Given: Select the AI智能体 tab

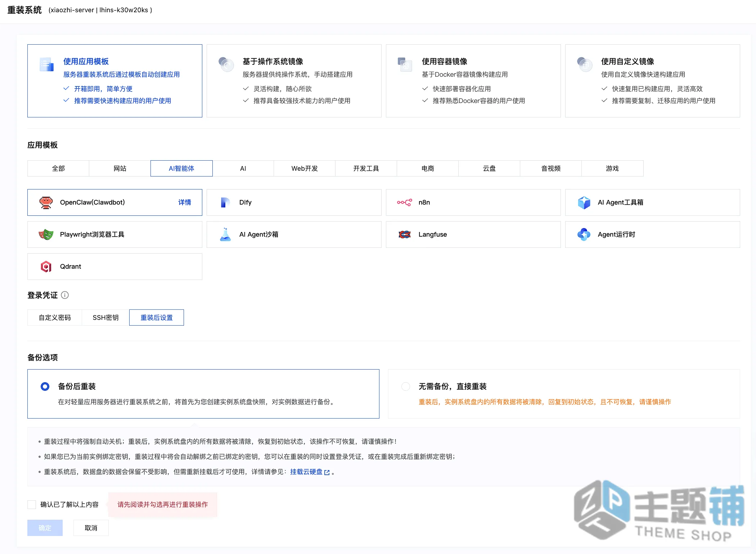Looking at the screenshot, I should pyautogui.click(x=181, y=169).
